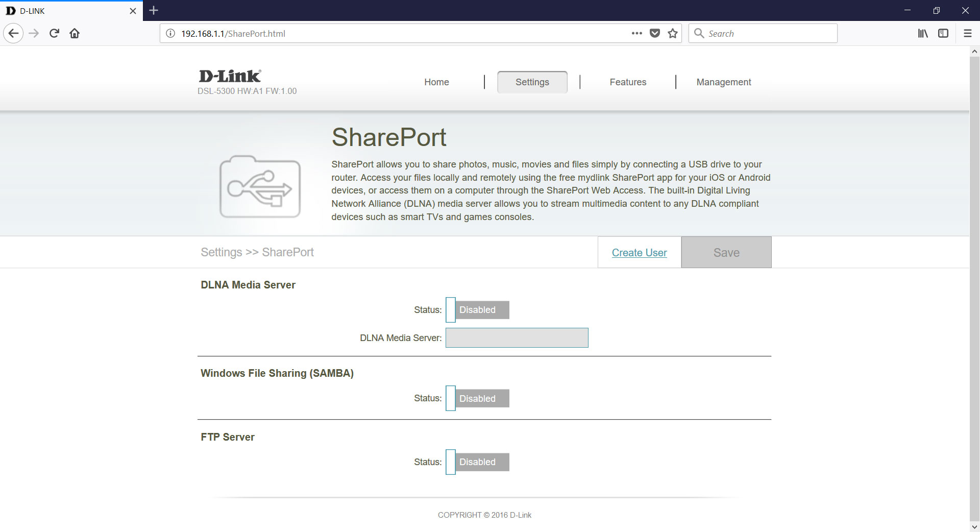Save page to Pocket
This screenshot has width=980, height=532.
(x=655, y=34)
